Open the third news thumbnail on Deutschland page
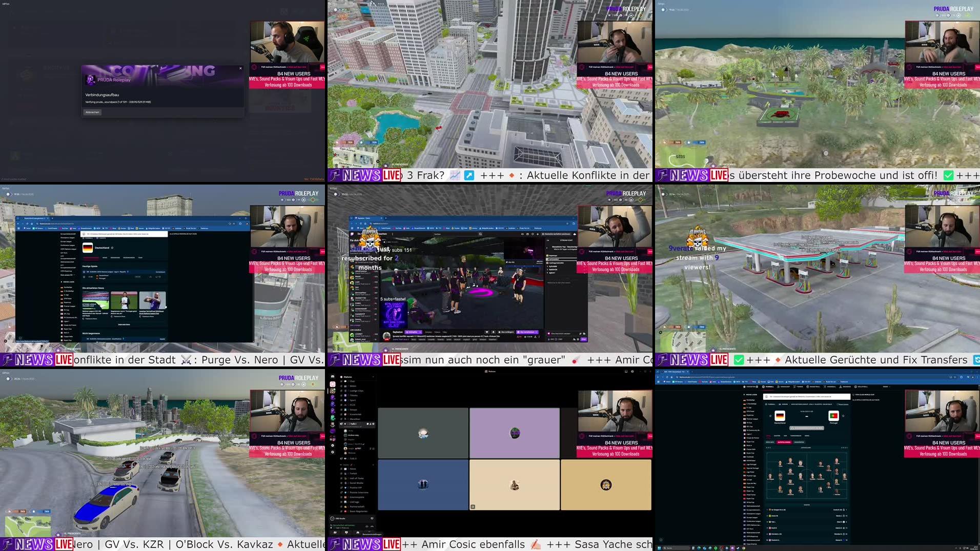This screenshot has width=980, height=551. (153, 300)
